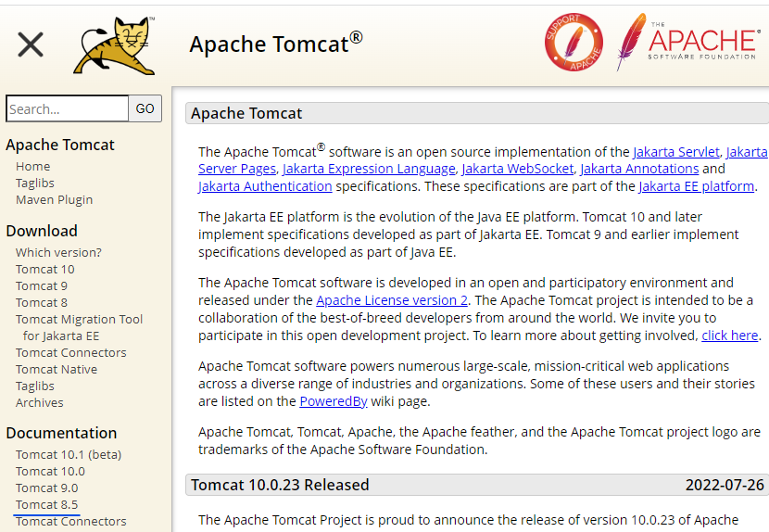
Task: Open the Support Apache round badge
Action: [x=574, y=42]
